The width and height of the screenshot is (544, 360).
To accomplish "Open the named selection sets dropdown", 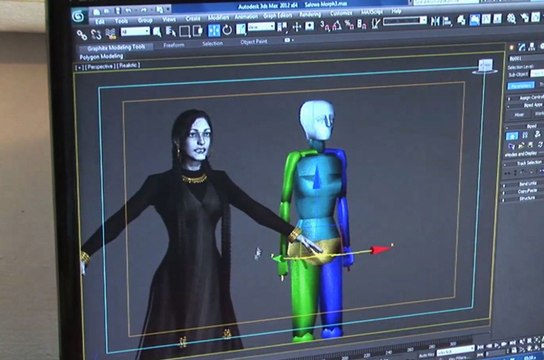I will [405, 21].
